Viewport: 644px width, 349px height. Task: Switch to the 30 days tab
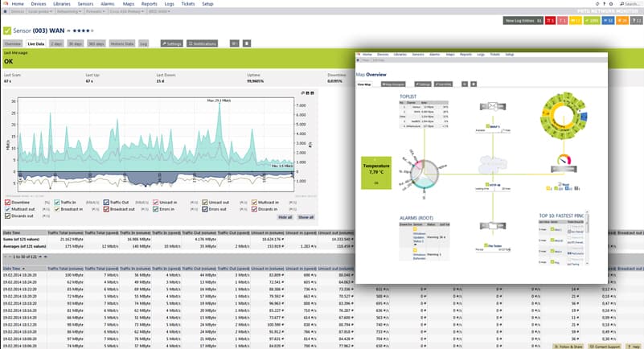(x=75, y=43)
